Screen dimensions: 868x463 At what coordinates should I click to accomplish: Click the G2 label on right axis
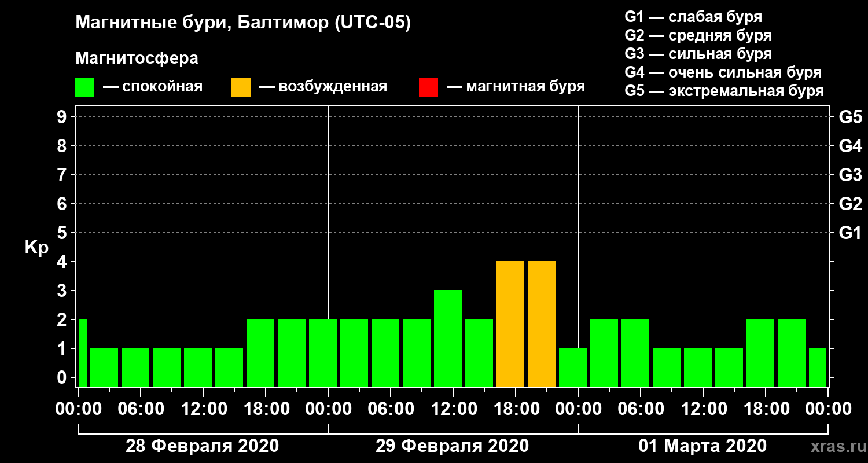tap(850, 204)
